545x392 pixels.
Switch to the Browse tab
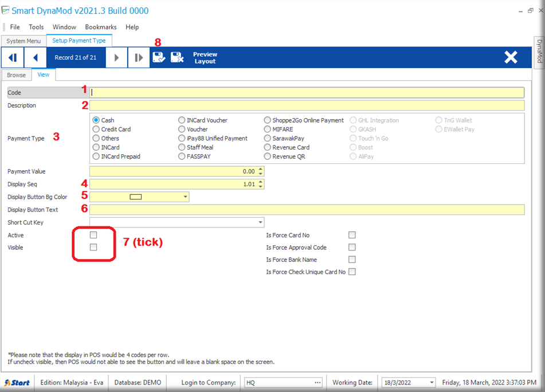point(16,75)
